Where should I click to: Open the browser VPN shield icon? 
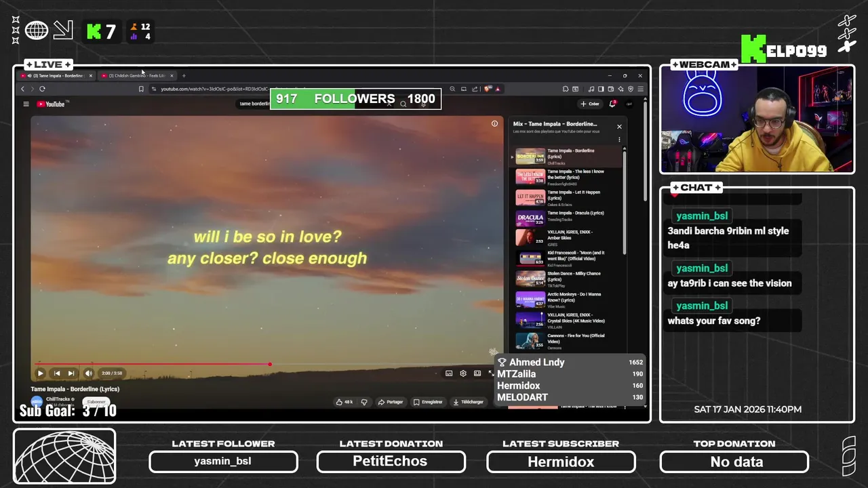pyautogui.click(x=631, y=89)
